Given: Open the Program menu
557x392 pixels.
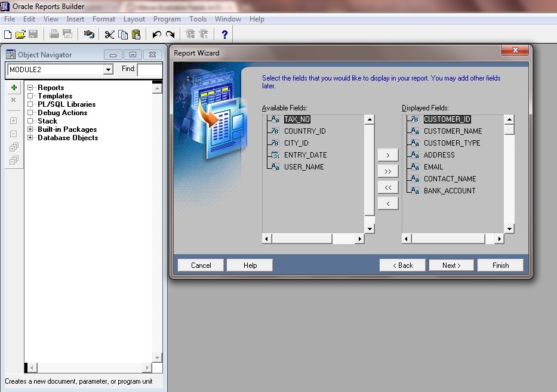Looking at the screenshot, I should click(167, 19).
